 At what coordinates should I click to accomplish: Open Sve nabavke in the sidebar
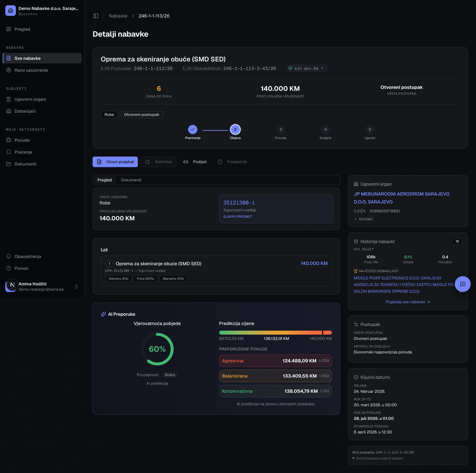pyautogui.click(x=42, y=58)
